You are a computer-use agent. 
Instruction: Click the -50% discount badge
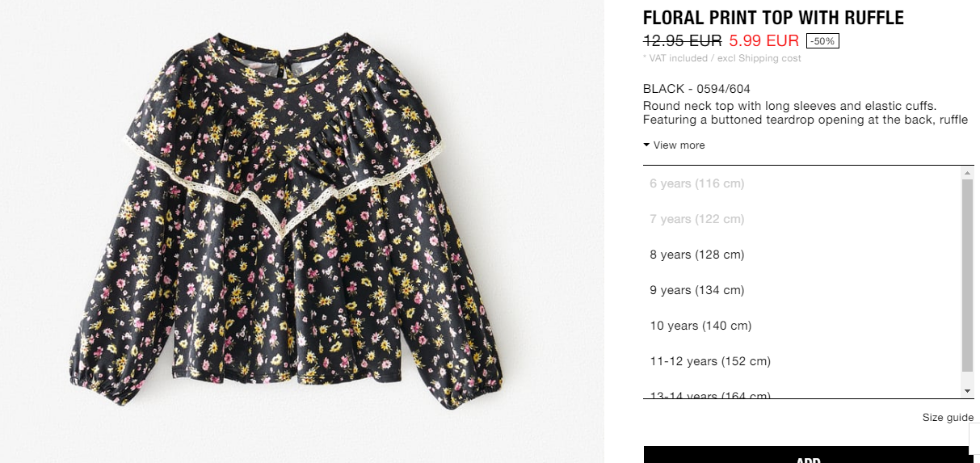tap(822, 41)
